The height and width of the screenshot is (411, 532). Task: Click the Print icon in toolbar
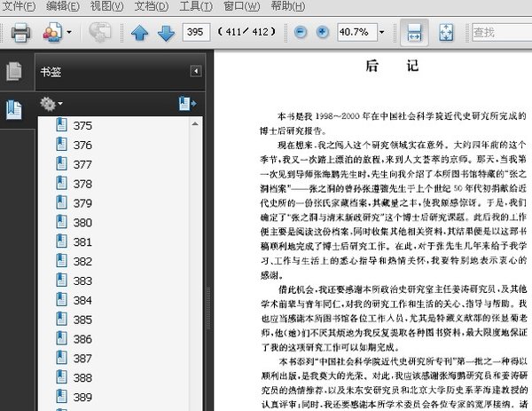point(20,33)
